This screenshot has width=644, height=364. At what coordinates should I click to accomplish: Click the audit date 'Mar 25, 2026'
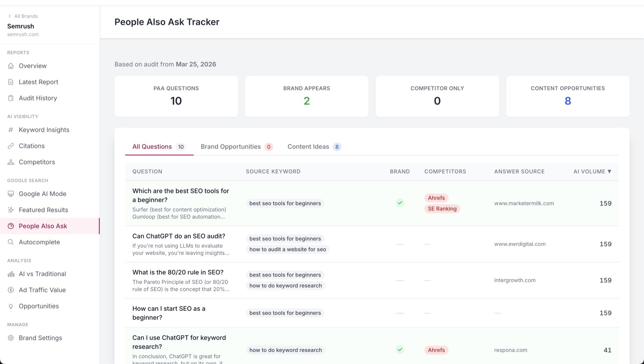point(196,64)
